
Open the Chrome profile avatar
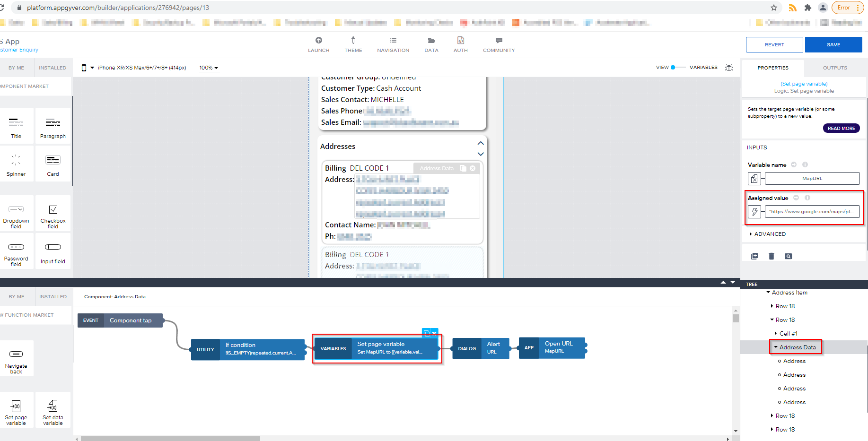[x=823, y=8]
